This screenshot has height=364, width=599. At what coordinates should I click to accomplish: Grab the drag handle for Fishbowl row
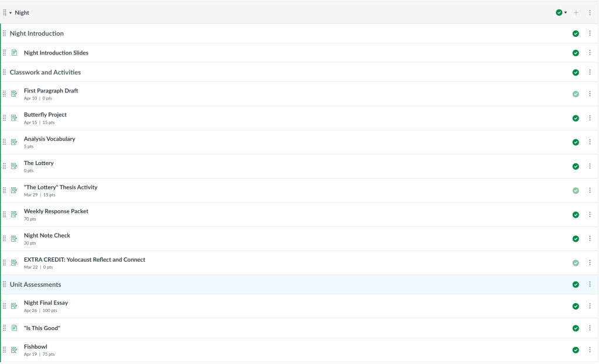point(5,350)
